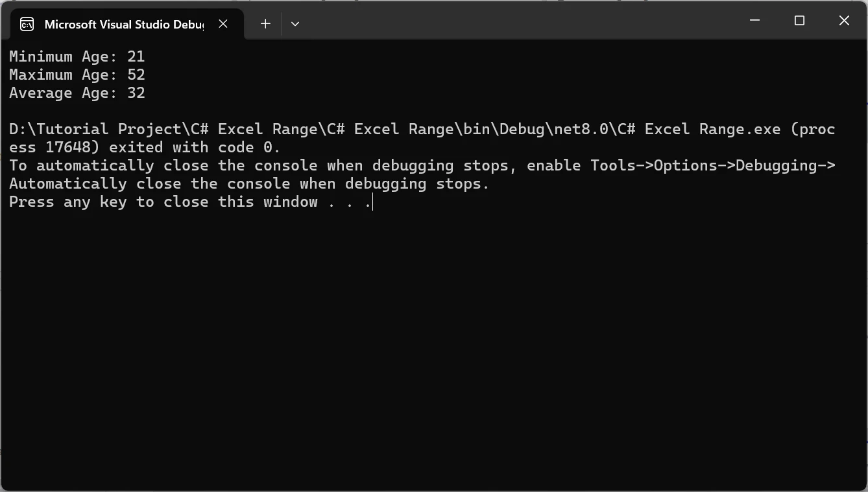Close the debug console window
The height and width of the screenshot is (492, 868).
point(844,21)
